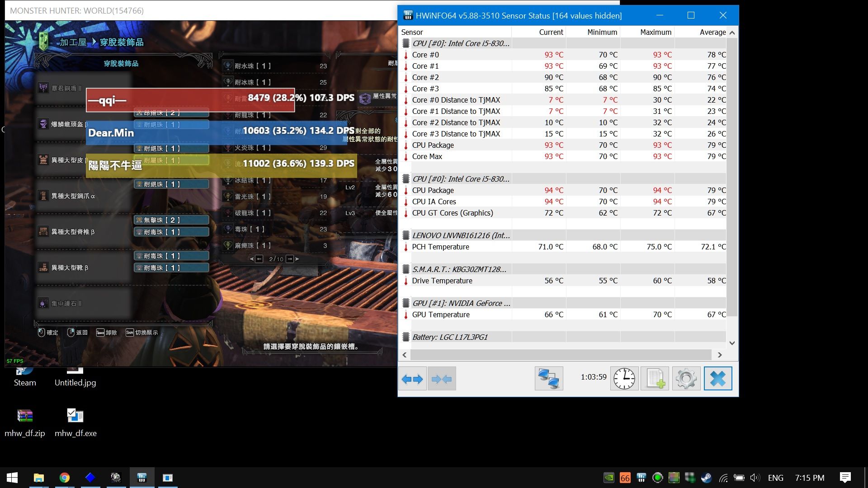Viewport: 868px width, 488px height.
Task: Click the collapse layout arrows button in HWiNFO
Action: (442, 379)
